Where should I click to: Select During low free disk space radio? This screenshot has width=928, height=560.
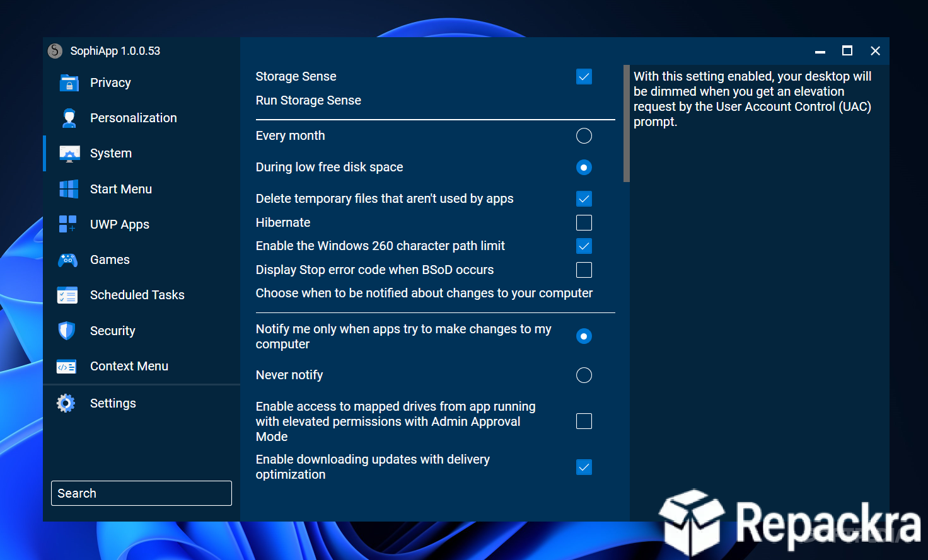[584, 168]
